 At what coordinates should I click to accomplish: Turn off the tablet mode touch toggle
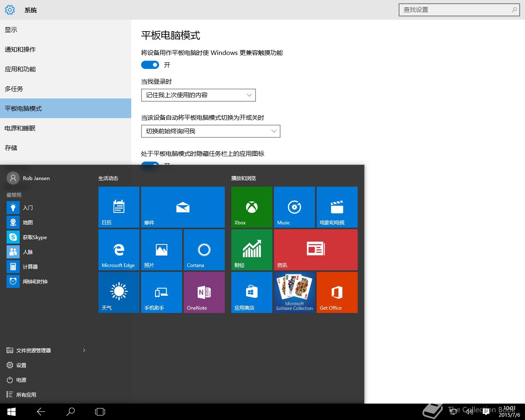coord(150,65)
